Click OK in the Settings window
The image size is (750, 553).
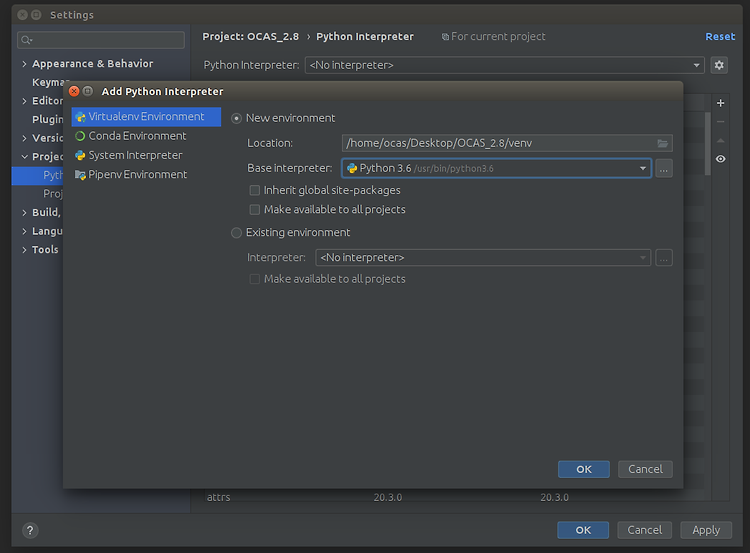pyautogui.click(x=583, y=530)
